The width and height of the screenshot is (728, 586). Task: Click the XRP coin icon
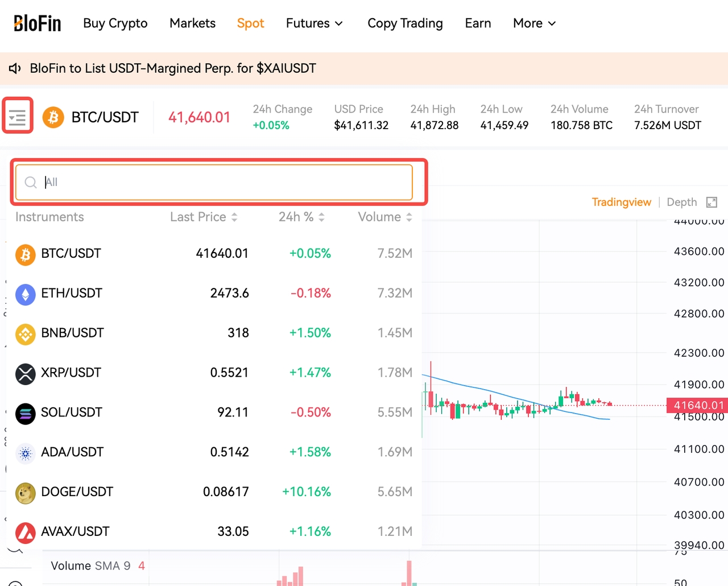coord(26,374)
